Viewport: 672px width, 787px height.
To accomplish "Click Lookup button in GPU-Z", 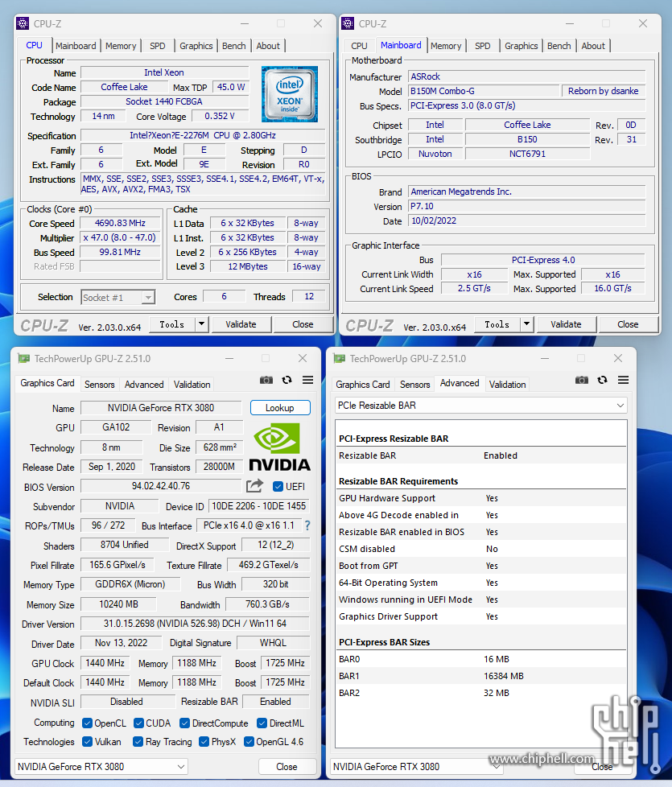I will pyautogui.click(x=280, y=407).
